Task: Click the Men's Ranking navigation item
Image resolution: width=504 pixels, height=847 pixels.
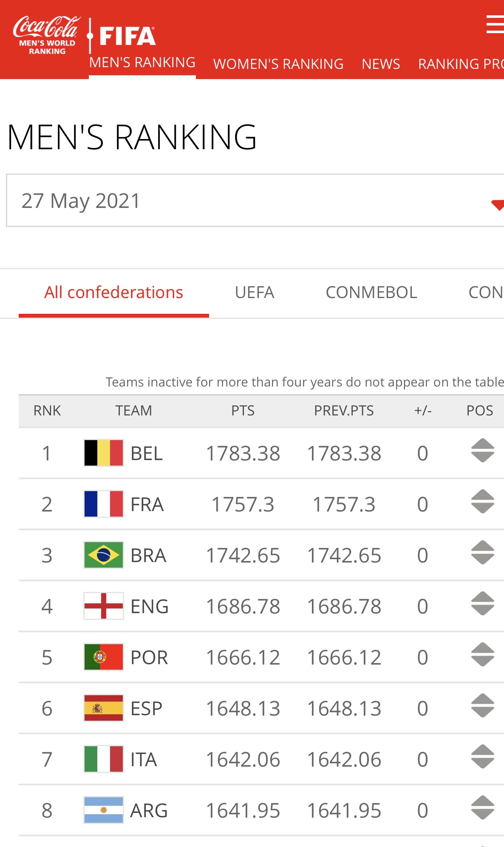Action: tap(142, 63)
